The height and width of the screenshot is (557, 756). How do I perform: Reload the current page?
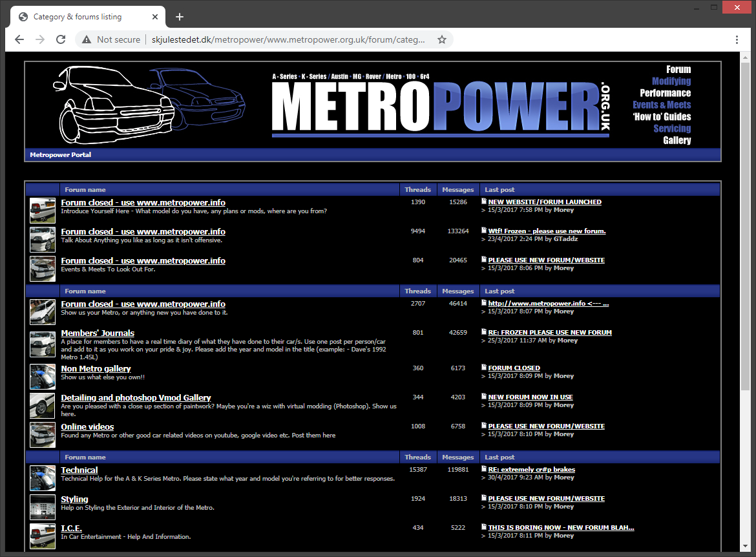[61, 39]
